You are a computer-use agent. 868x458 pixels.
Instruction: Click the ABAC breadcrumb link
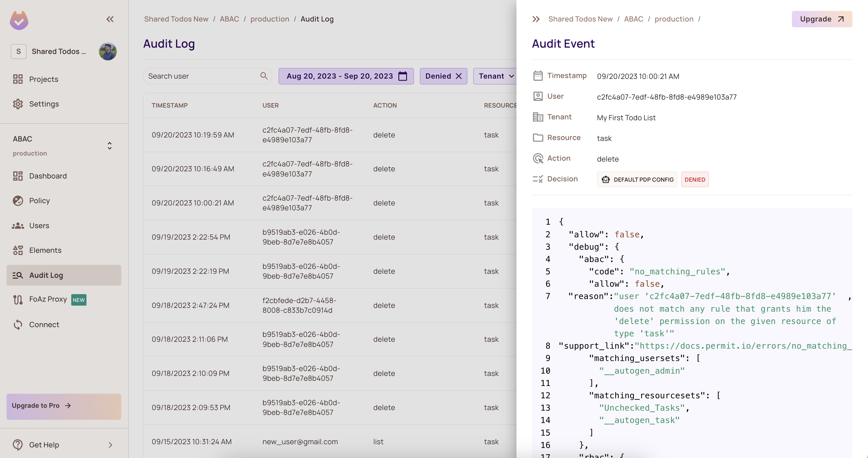pos(229,19)
